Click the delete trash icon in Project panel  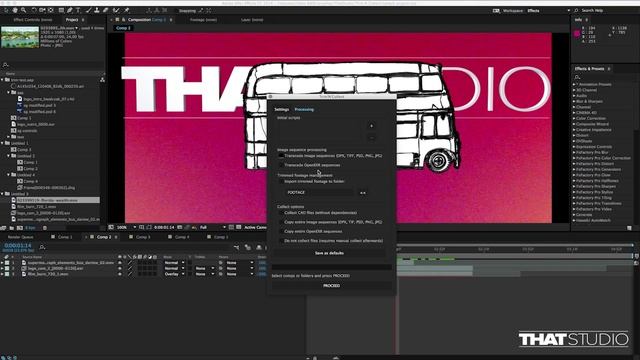tap(45, 228)
